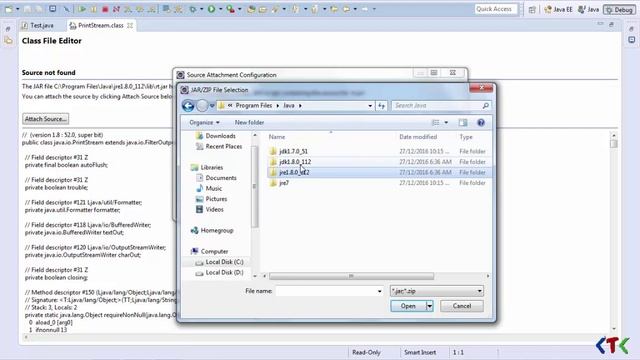Click the Java segment in address path
640x360 pixels.
tap(289, 105)
